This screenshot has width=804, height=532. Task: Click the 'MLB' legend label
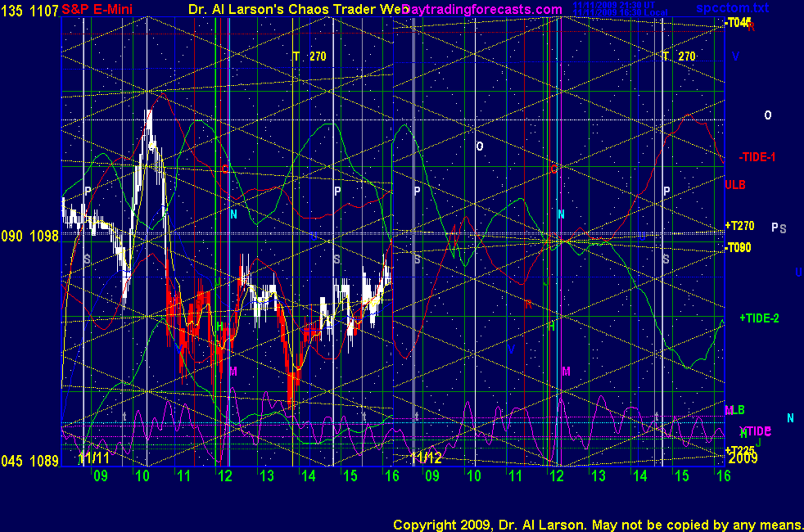pos(734,410)
